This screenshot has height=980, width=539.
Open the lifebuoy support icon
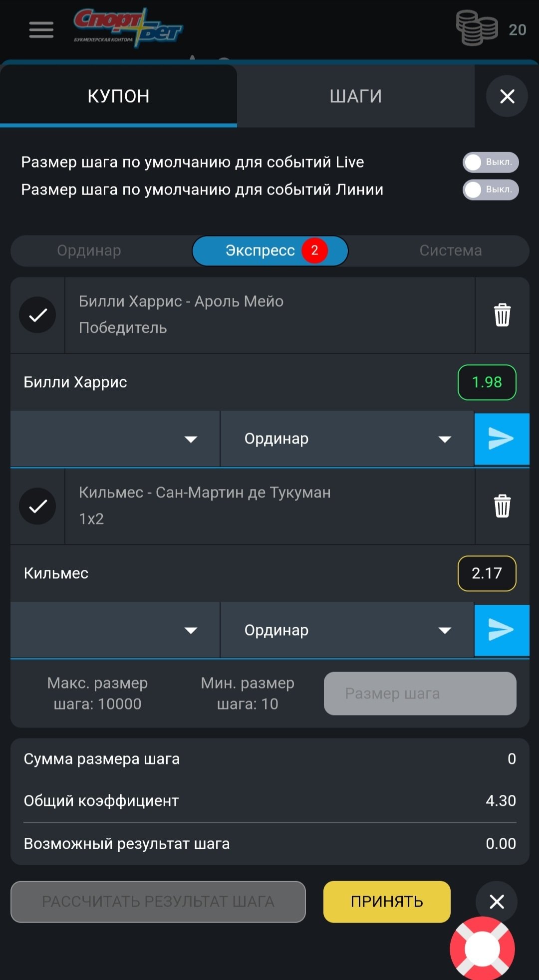coord(482,949)
